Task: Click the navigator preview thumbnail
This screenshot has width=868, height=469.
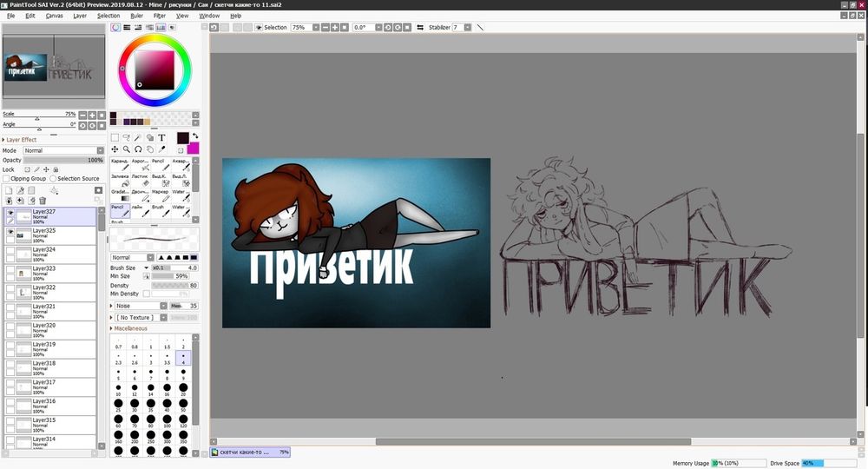Action: (x=54, y=67)
